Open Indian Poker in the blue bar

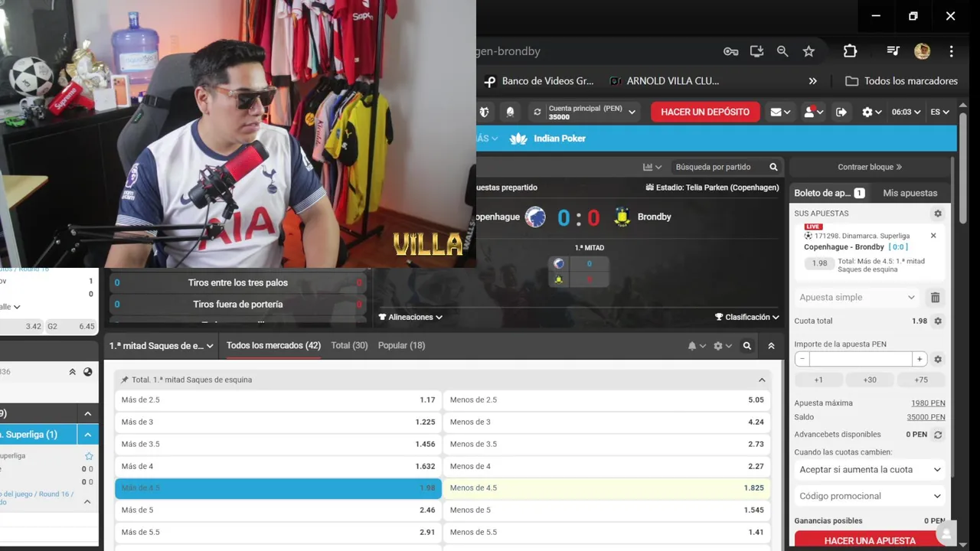[x=548, y=139]
